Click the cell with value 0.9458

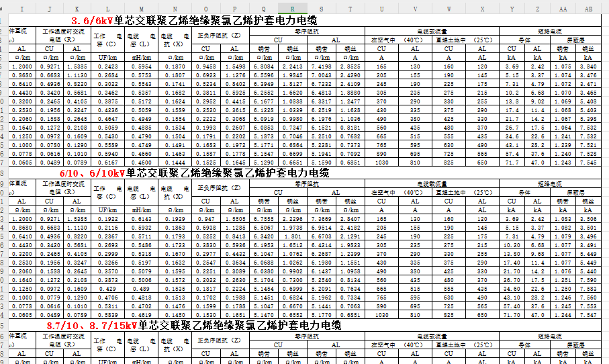[207, 66]
